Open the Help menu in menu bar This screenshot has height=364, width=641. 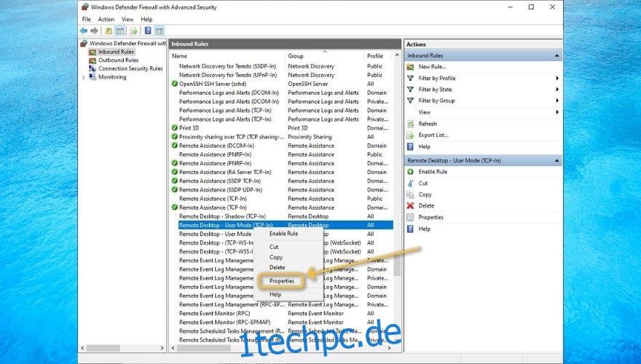coord(146,19)
